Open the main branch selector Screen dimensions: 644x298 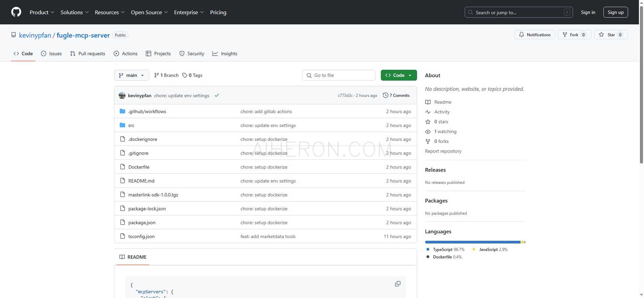[132, 75]
